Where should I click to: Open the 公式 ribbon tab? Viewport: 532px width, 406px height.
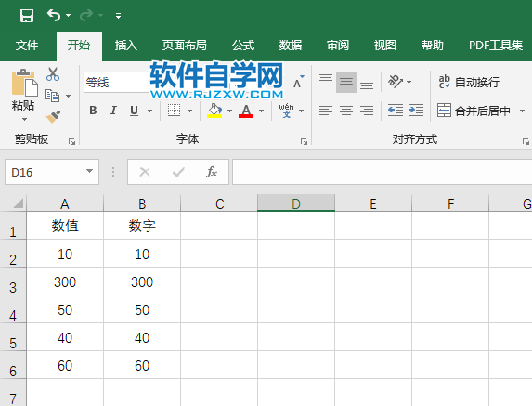pos(243,46)
